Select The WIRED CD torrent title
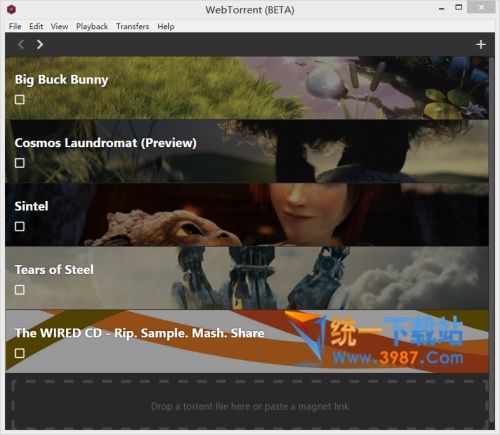Image resolution: width=500 pixels, height=435 pixels. click(x=140, y=333)
